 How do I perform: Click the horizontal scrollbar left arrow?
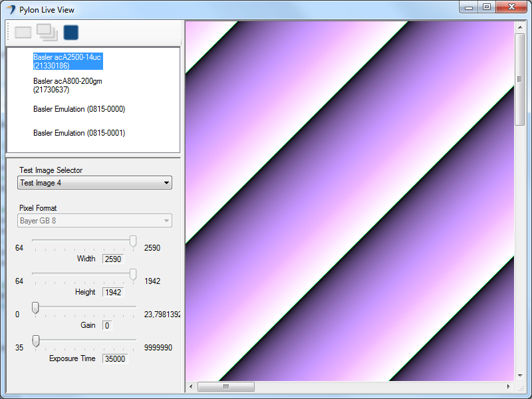pos(191,386)
